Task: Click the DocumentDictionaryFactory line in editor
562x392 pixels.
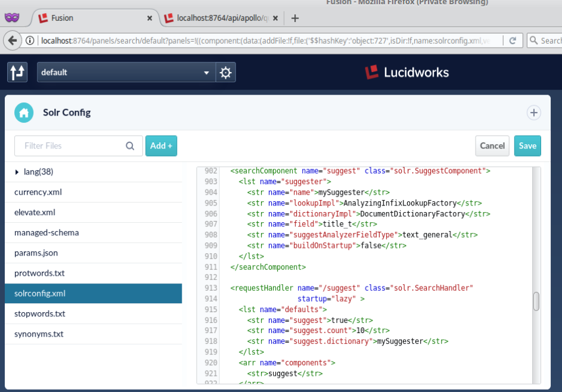Action: click(x=368, y=214)
